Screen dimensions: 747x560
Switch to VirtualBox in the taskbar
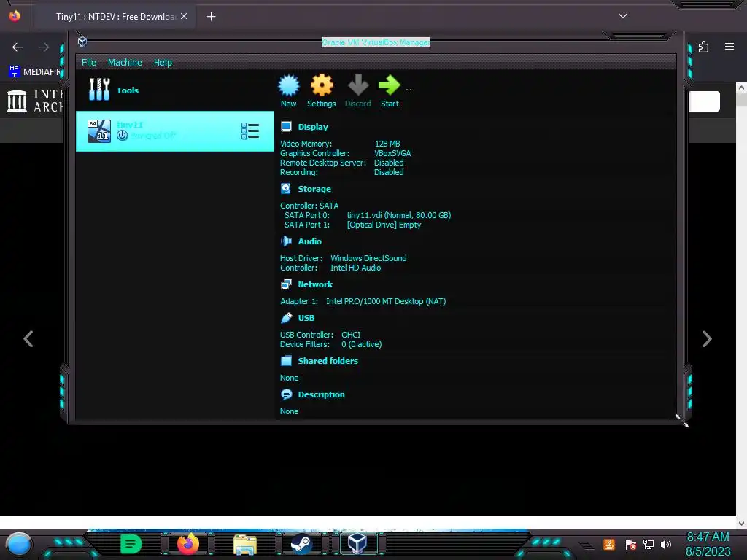pyautogui.click(x=357, y=544)
